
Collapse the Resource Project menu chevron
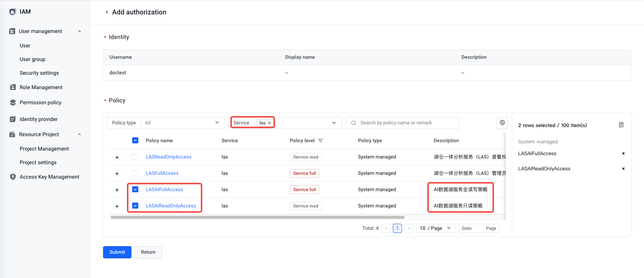tap(80, 134)
